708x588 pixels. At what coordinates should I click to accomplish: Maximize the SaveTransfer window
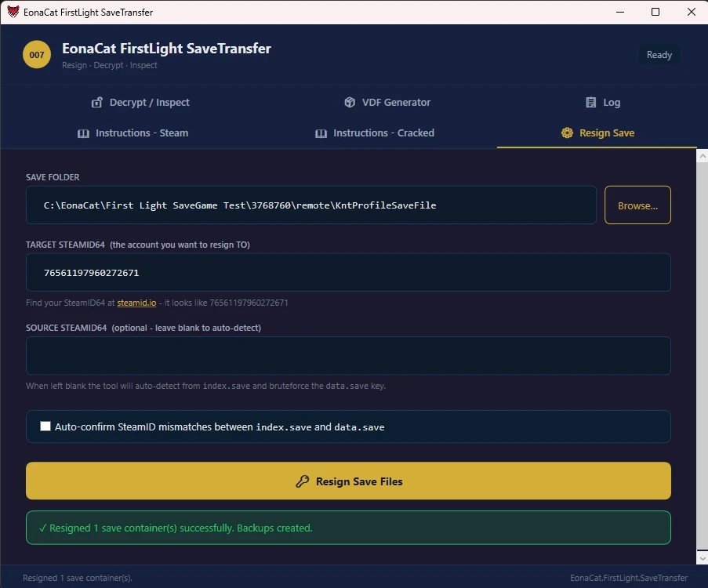(x=655, y=12)
